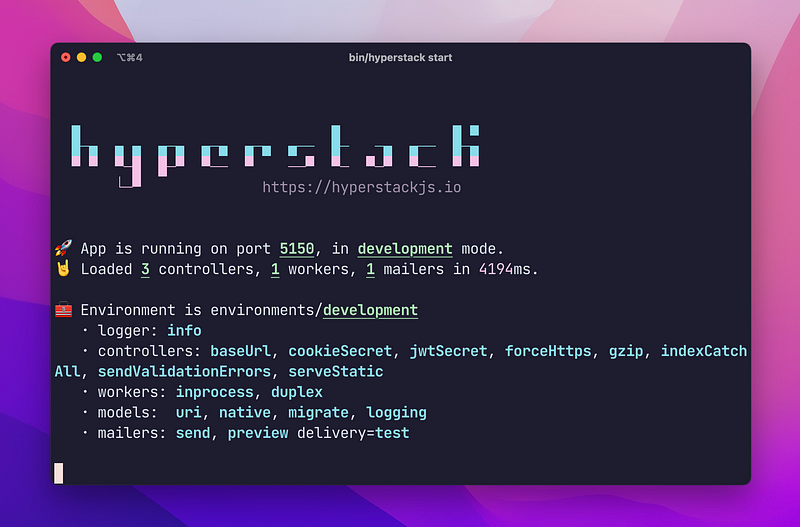Click the 'baseUrl' controller setting

(241, 351)
